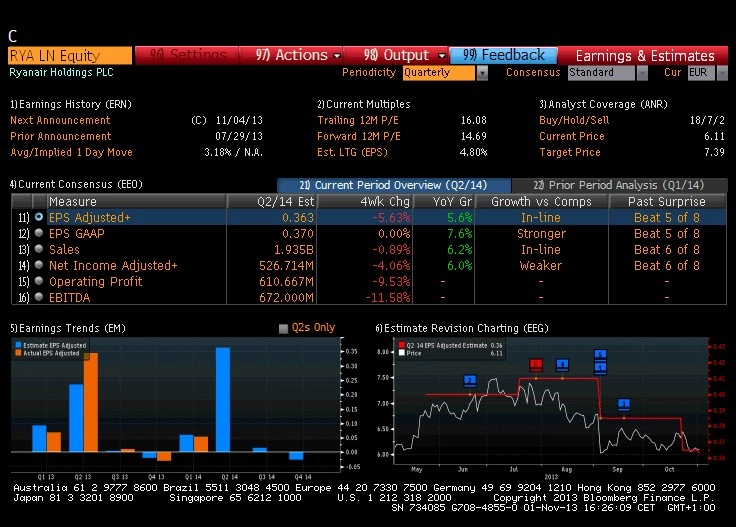Click the orange Q2 13 actual EPS bar
Image resolution: width=736 pixels, height=527 pixels.
(91, 402)
